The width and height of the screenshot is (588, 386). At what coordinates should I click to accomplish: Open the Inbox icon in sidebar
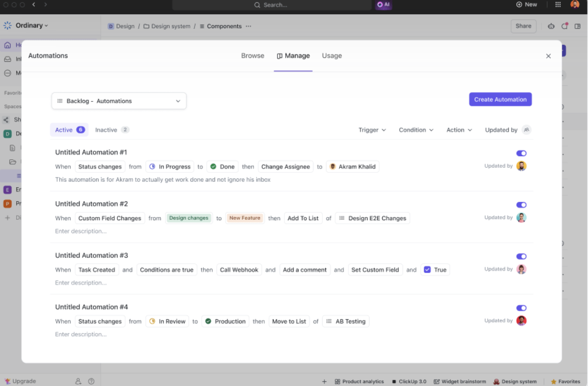click(x=7, y=59)
